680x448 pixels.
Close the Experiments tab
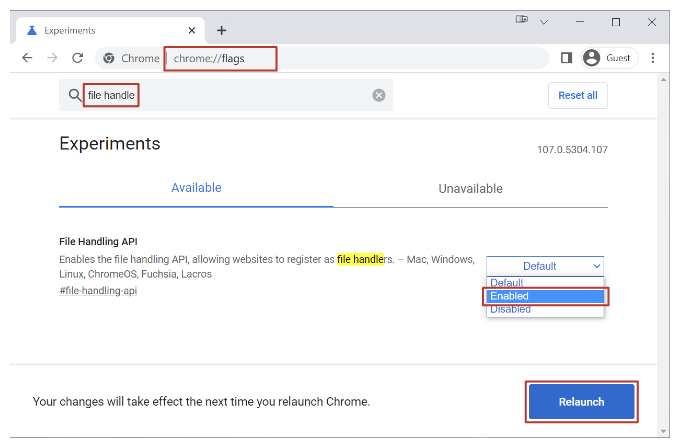(192, 30)
